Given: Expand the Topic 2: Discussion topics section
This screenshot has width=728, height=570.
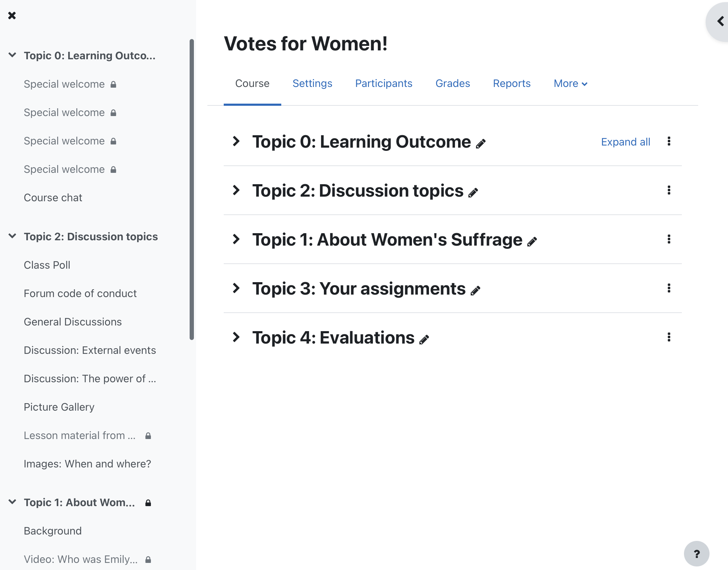Looking at the screenshot, I should (236, 190).
